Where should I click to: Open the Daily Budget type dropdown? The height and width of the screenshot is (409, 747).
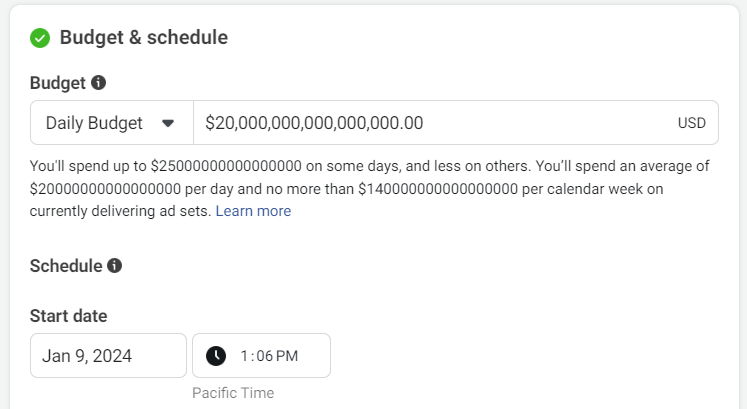point(112,123)
